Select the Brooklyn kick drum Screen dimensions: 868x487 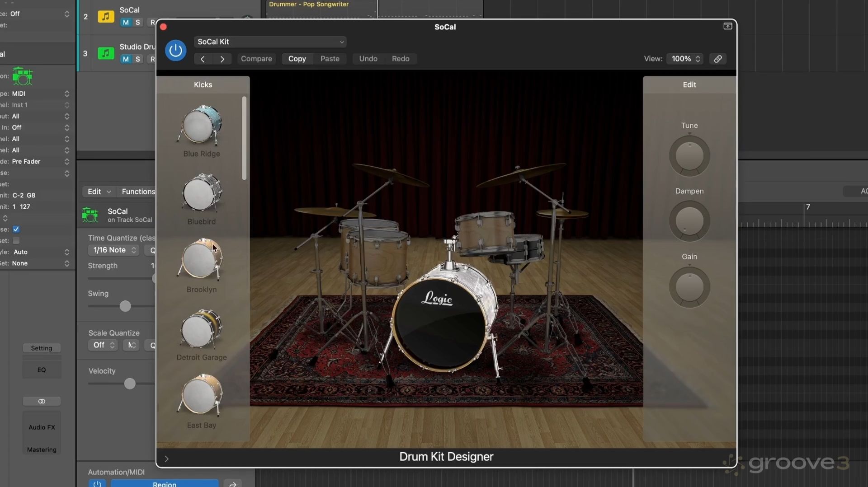tap(201, 259)
